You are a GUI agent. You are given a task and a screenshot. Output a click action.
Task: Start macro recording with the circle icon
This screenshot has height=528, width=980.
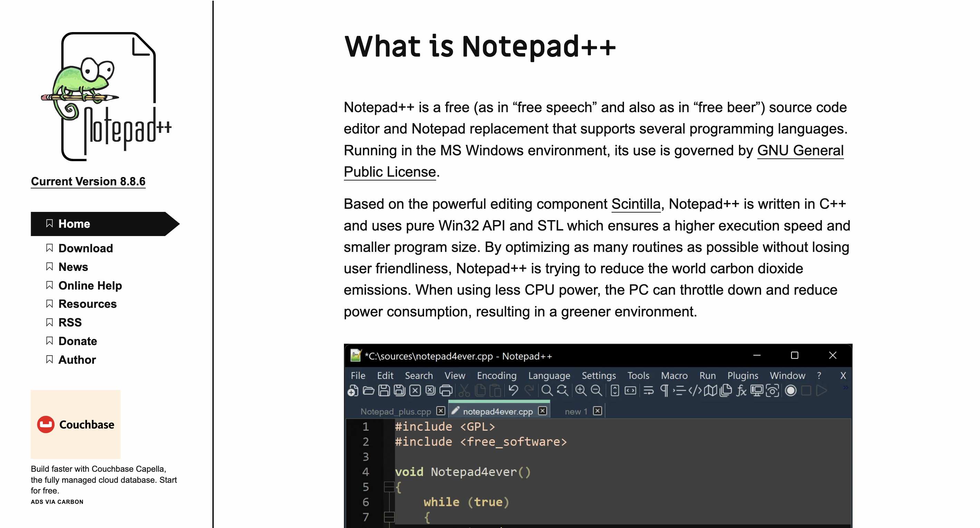click(x=790, y=390)
